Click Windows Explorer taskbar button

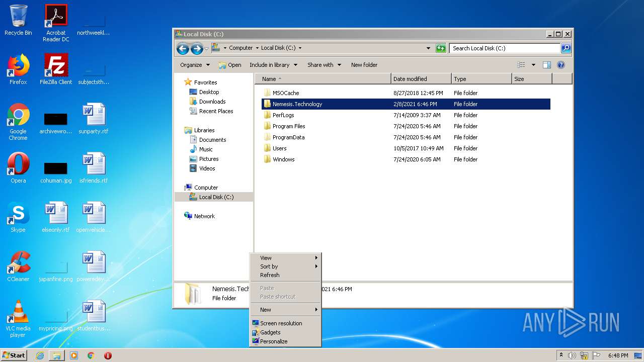tap(57, 355)
